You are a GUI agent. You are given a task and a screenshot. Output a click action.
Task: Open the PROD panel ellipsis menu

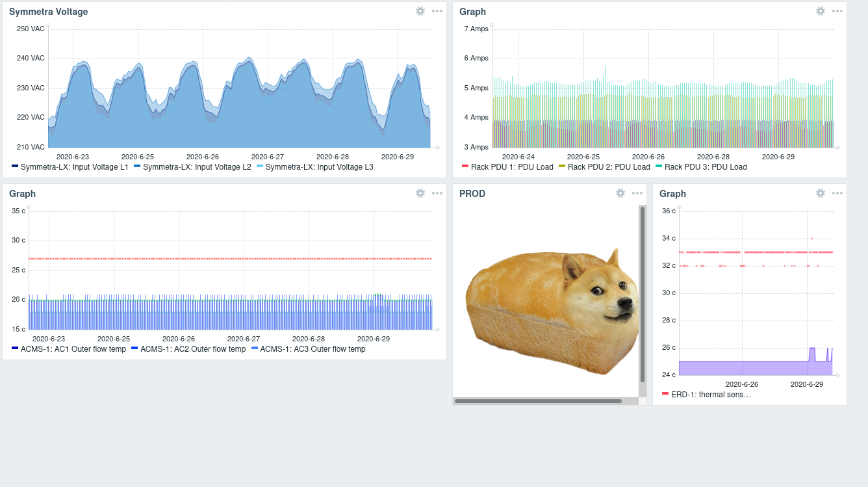(x=637, y=193)
